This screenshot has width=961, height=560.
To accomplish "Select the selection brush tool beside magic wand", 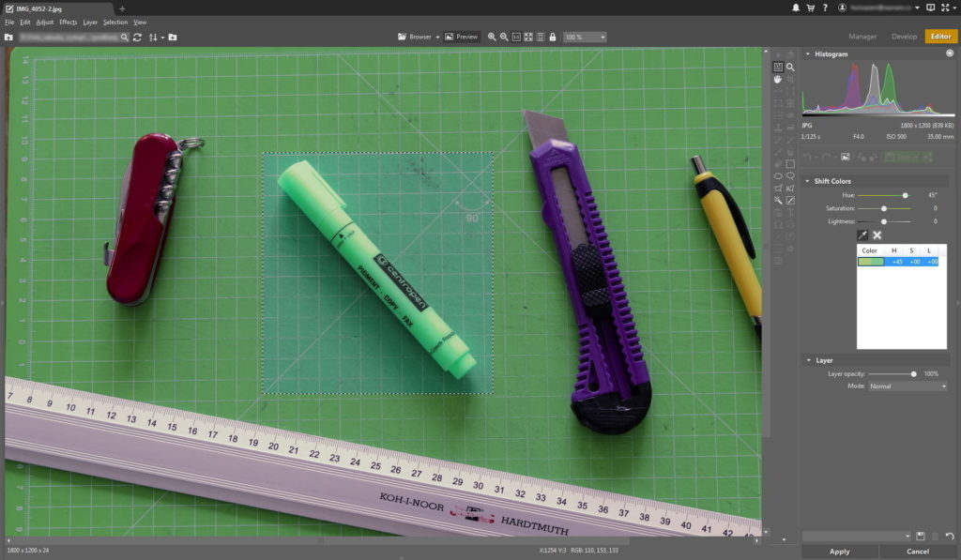I will pyautogui.click(x=790, y=201).
